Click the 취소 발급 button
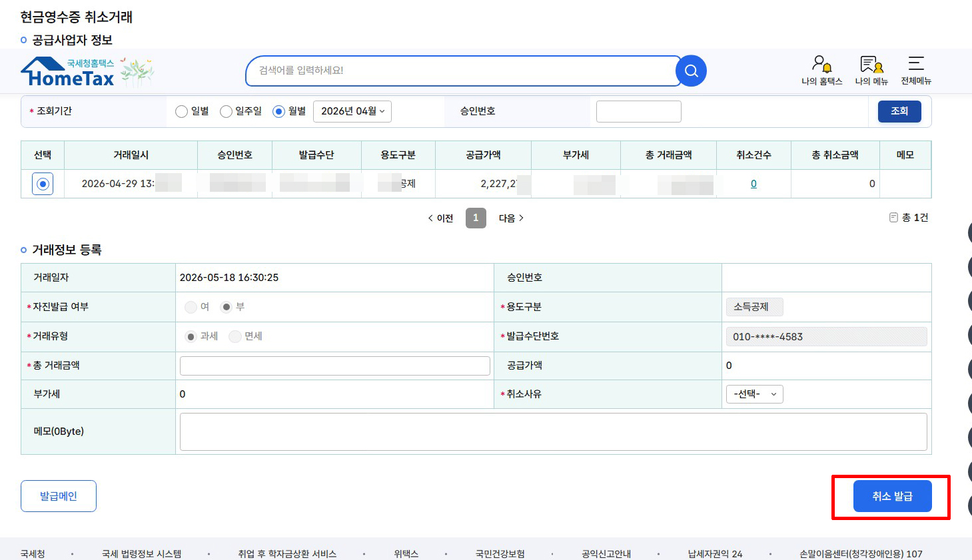This screenshot has height=560, width=972. [892, 496]
